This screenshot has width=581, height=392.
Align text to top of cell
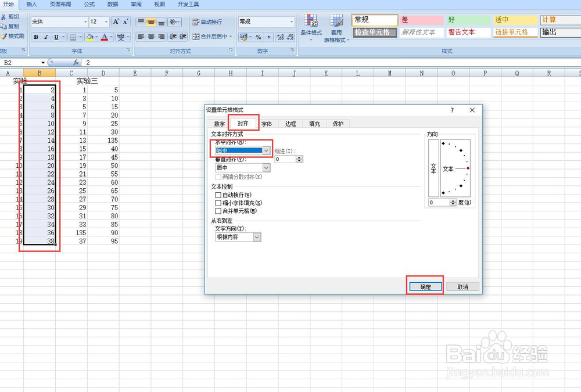click(x=141, y=22)
